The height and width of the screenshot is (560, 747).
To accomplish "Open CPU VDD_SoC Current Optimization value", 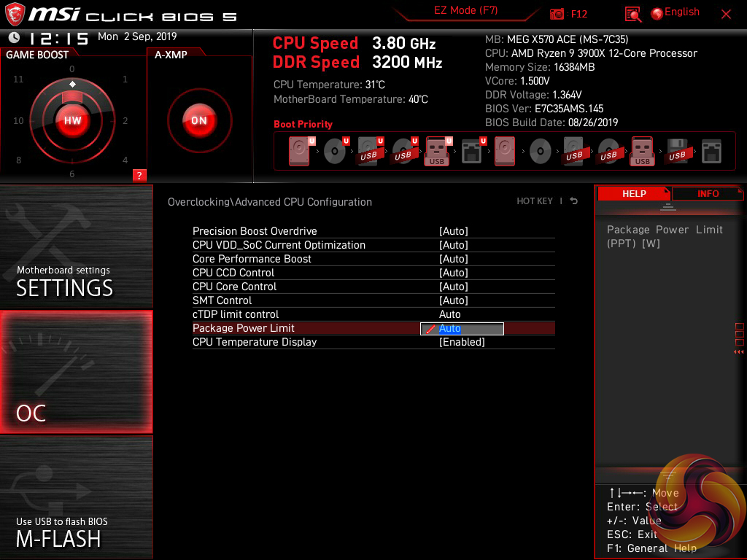I will click(454, 245).
